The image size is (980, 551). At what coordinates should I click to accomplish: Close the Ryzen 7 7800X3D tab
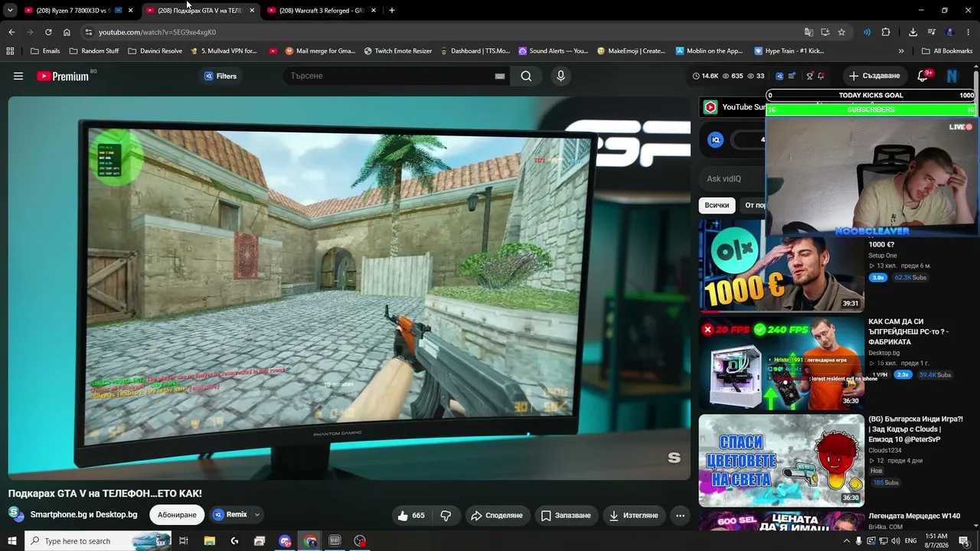pos(130,11)
